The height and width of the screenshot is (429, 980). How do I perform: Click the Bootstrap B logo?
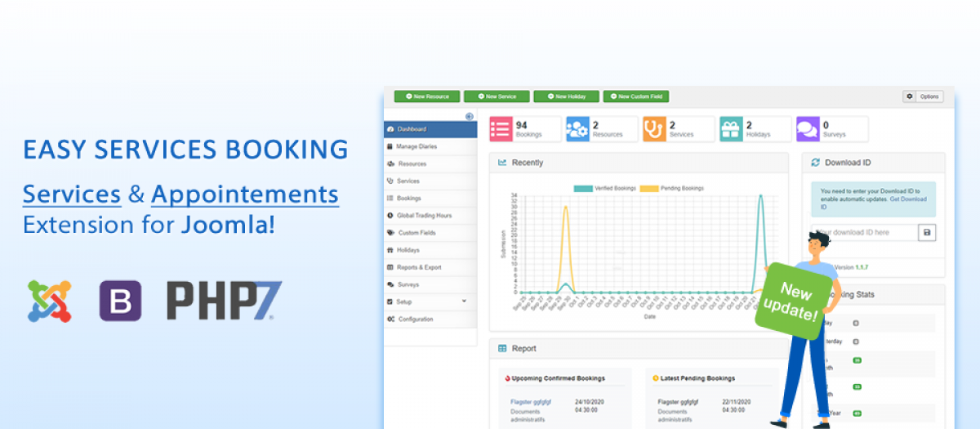[x=121, y=301]
